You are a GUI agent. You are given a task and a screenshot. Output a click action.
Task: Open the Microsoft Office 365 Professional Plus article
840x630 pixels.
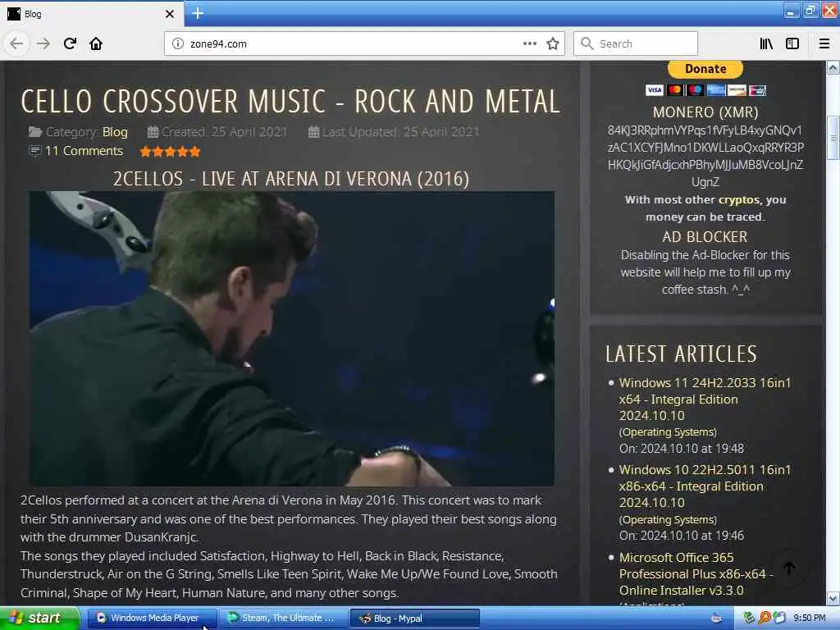coord(696,573)
